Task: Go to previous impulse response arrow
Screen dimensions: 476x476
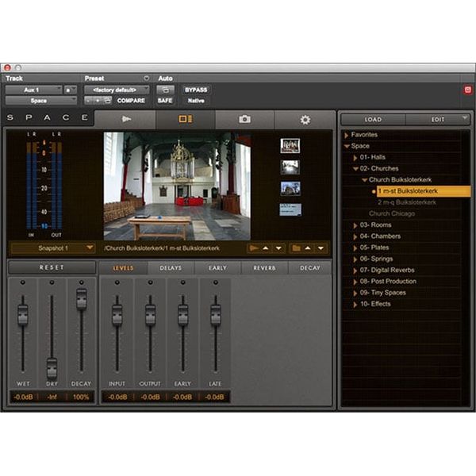Action: coord(266,248)
